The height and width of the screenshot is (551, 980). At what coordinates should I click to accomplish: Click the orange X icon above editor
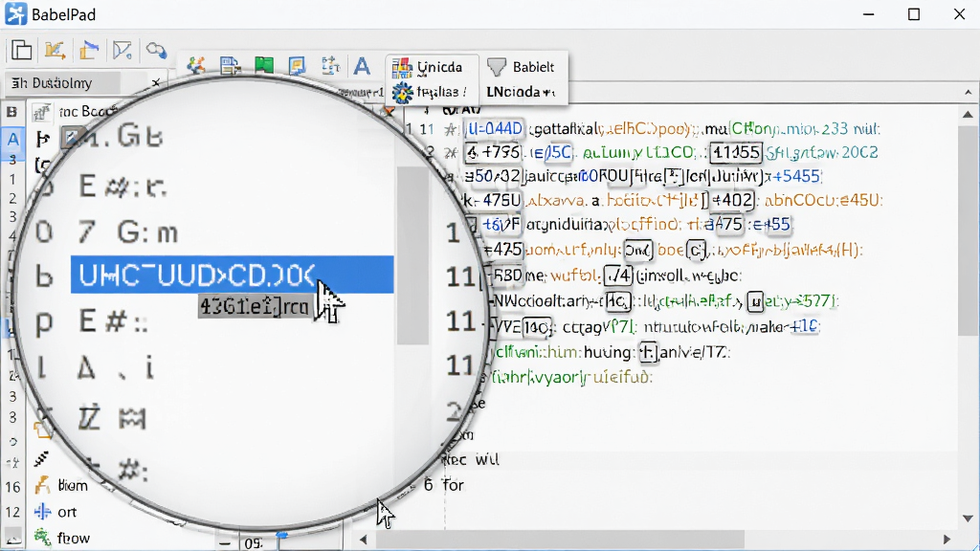point(390,113)
